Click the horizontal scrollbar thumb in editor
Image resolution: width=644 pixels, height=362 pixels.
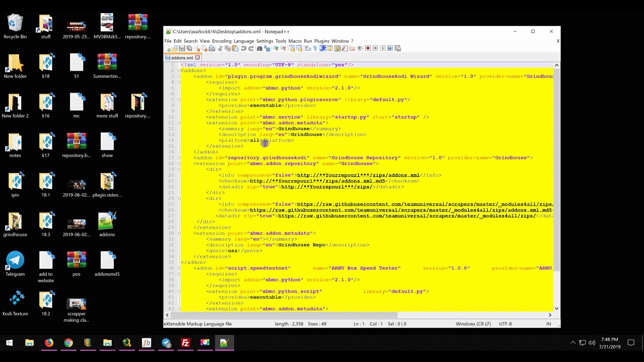point(283,315)
